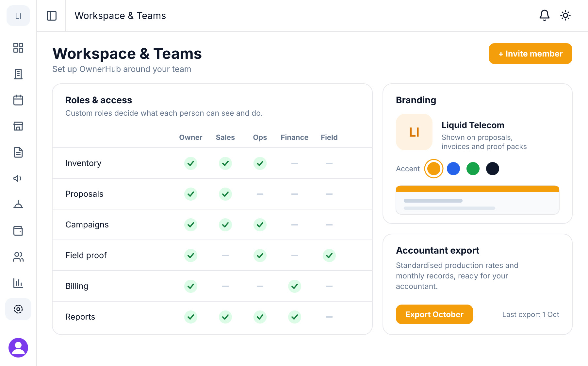Open the storefront icon in sidebar
This screenshot has width=588, height=366.
click(18, 126)
